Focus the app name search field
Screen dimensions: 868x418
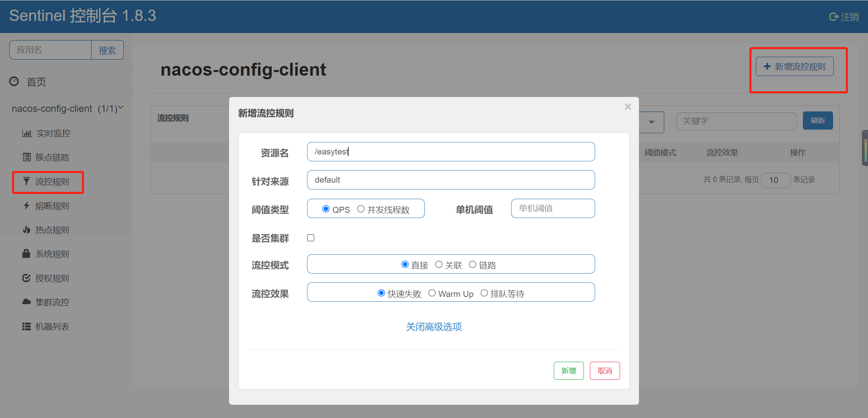coord(51,50)
